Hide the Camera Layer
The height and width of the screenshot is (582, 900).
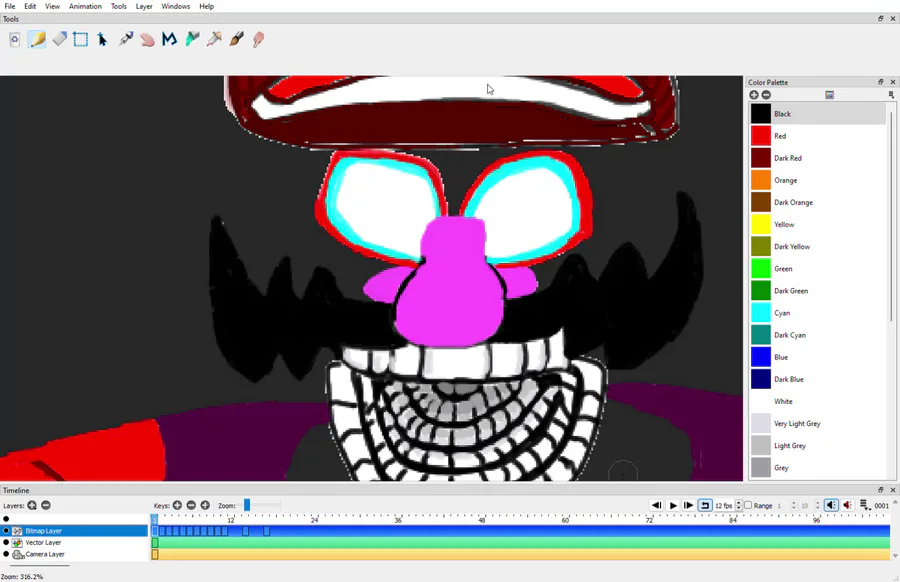point(6,554)
